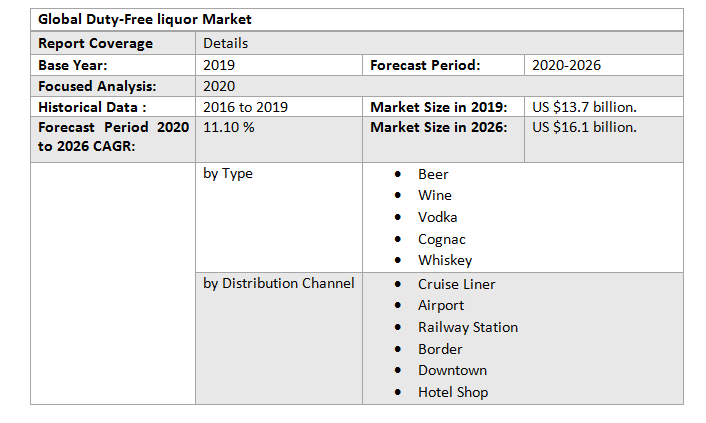
Task: Click the '2020-2026' forecast period value
Action: click(566, 65)
